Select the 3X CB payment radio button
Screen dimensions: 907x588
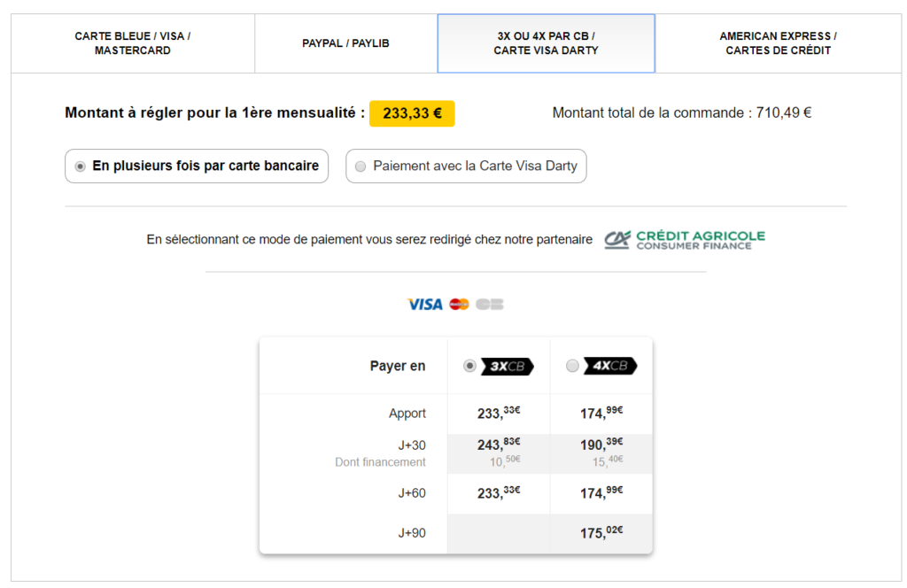(x=469, y=366)
